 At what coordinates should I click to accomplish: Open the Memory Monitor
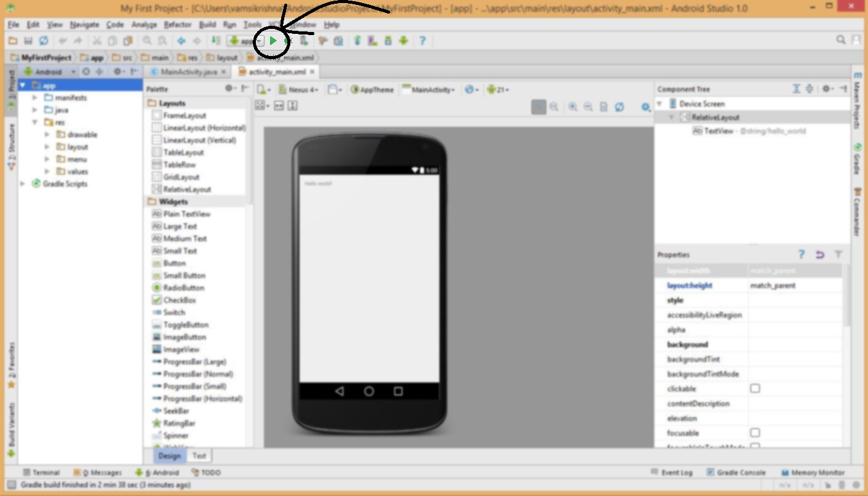coord(813,473)
